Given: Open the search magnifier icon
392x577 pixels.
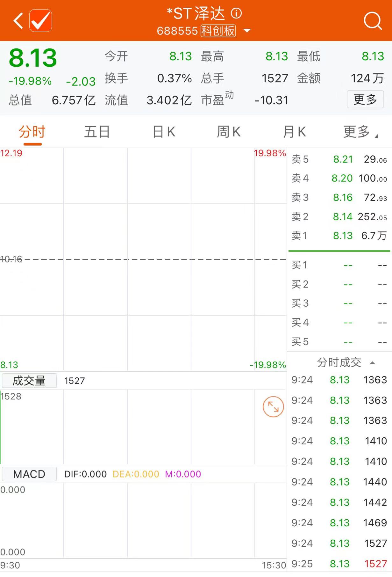Looking at the screenshot, I should (x=373, y=21).
